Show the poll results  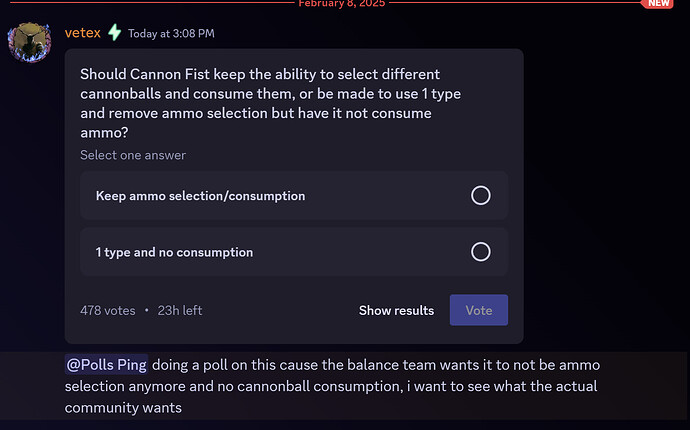[396, 310]
